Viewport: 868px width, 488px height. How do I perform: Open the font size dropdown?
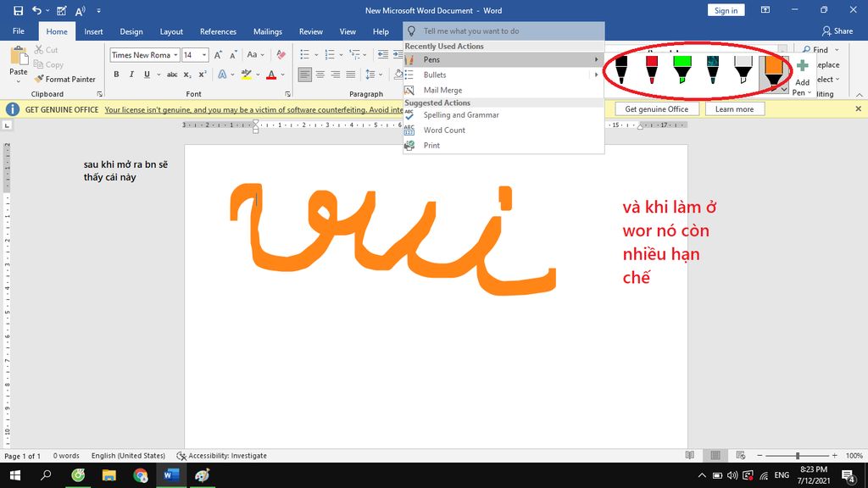[204, 55]
